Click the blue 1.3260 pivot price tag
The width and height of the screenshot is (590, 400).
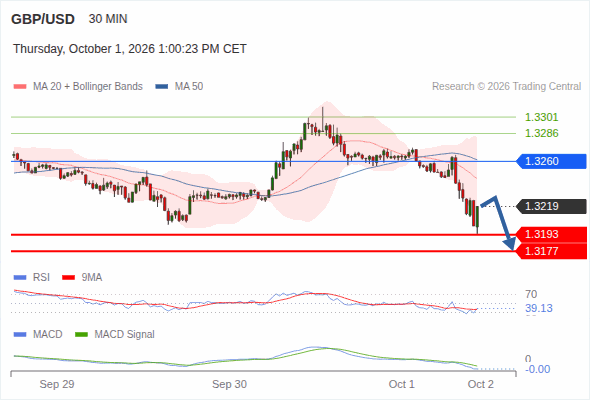tap(551, 161)
